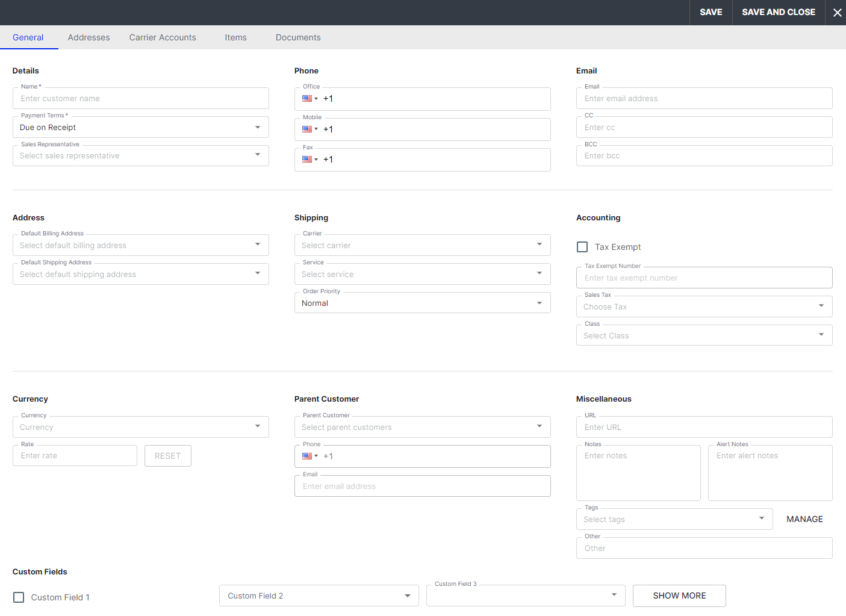Image resolution: width=846 pixels, height=616 pixels.
Task: Open the Tags dropdown
Action: pyautogui.click(x=674, y=519)
